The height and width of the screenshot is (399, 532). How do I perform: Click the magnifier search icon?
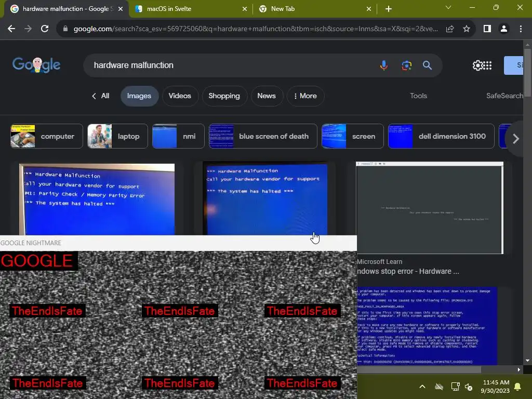[427, 65]
